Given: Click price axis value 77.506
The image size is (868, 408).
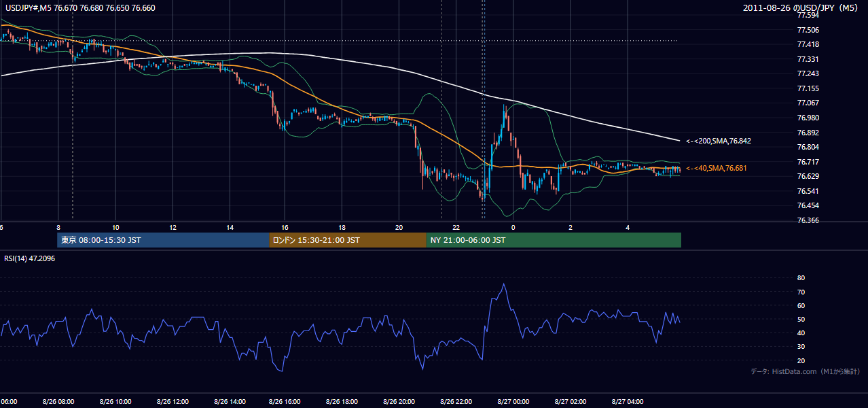Looking at the screenshot, I should [x=808, y=30].
